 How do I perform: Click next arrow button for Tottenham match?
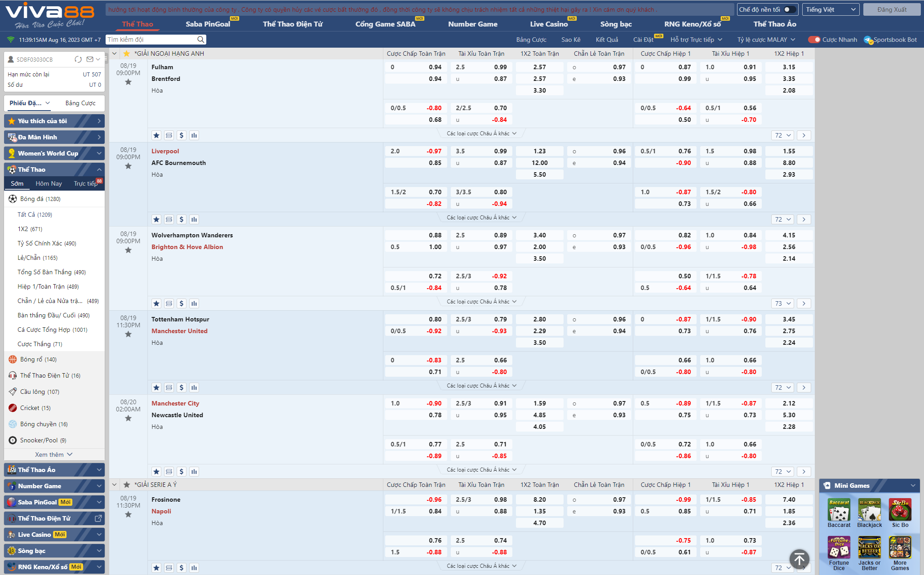[804, 388]
